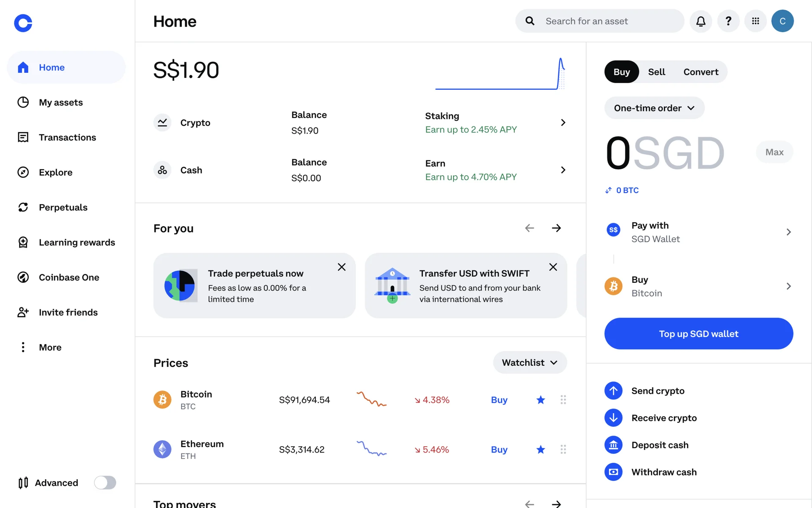Click the Receive crypto icon
Viewport: 812px width, 508px height.
coord(613,418)
